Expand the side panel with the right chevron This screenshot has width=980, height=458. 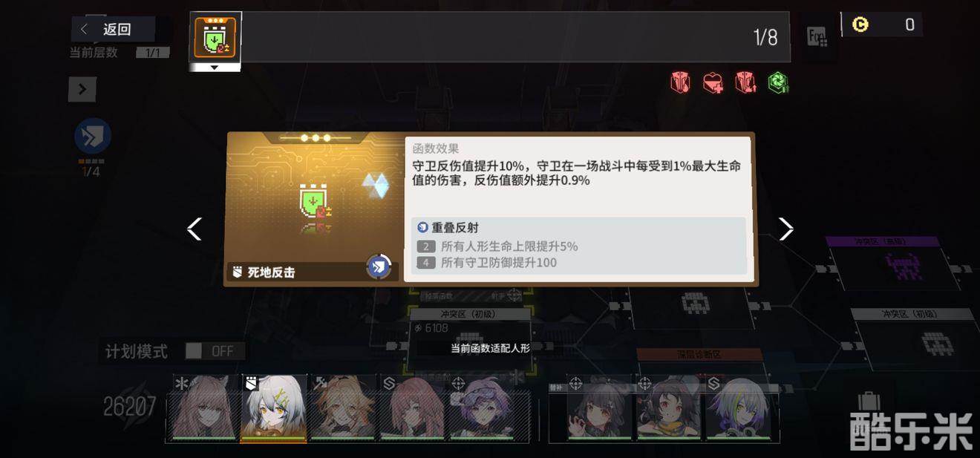(x=82, y=90)
